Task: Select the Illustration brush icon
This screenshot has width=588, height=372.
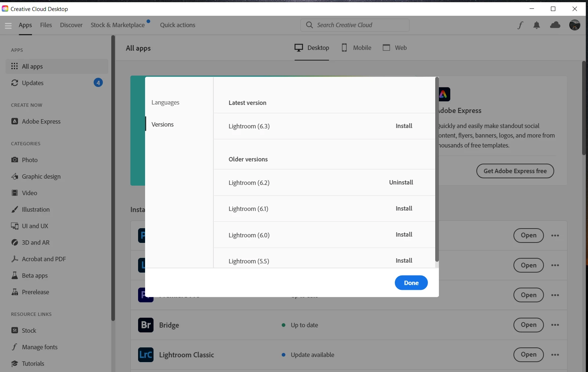Action: [14, 209]
